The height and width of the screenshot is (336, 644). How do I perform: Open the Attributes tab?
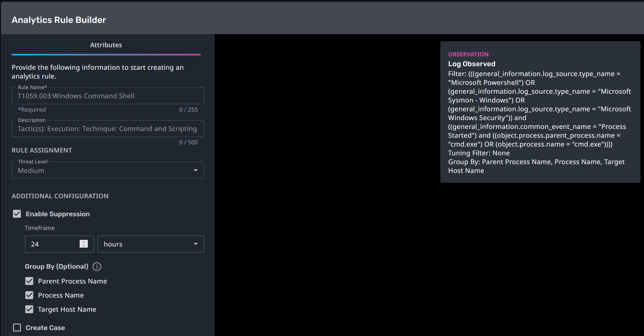pyautogui.click(x=106, y=45)
